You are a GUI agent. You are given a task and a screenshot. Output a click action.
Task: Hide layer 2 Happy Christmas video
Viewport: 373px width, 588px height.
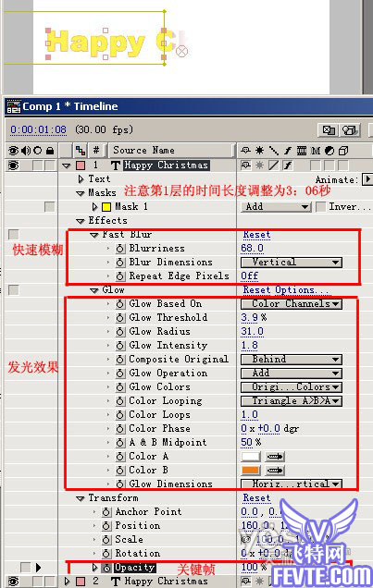[x=13, y=582]
